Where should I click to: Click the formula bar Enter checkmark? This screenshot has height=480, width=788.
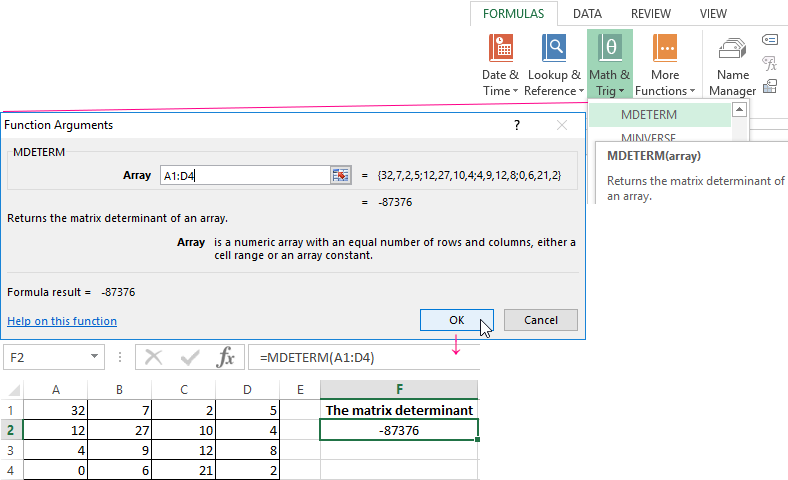[190, 357]
